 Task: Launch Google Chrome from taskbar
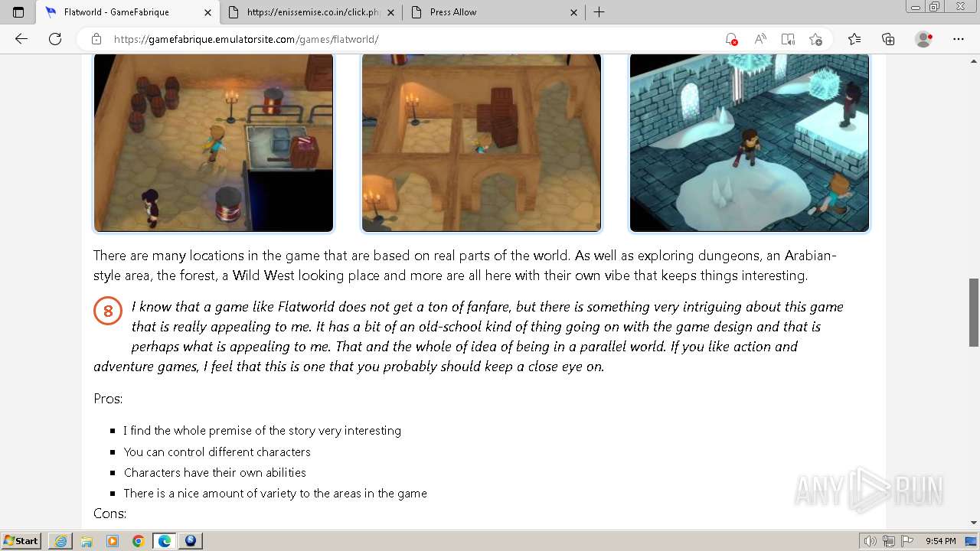pos(139,541)
